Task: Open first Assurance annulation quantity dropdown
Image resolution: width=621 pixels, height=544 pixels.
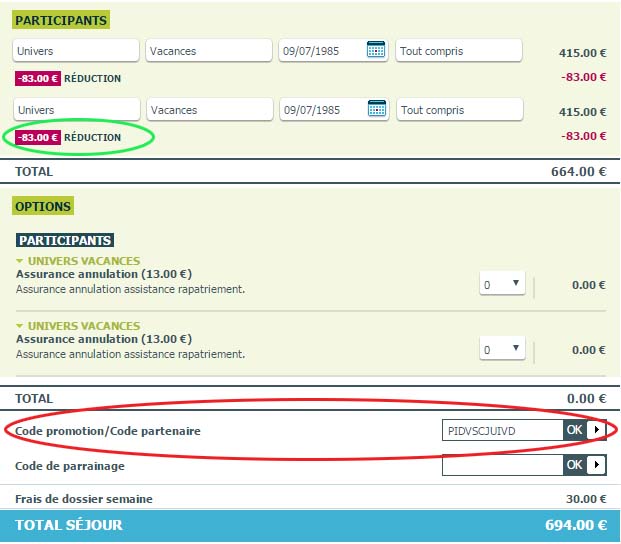Action: point(502,284)
